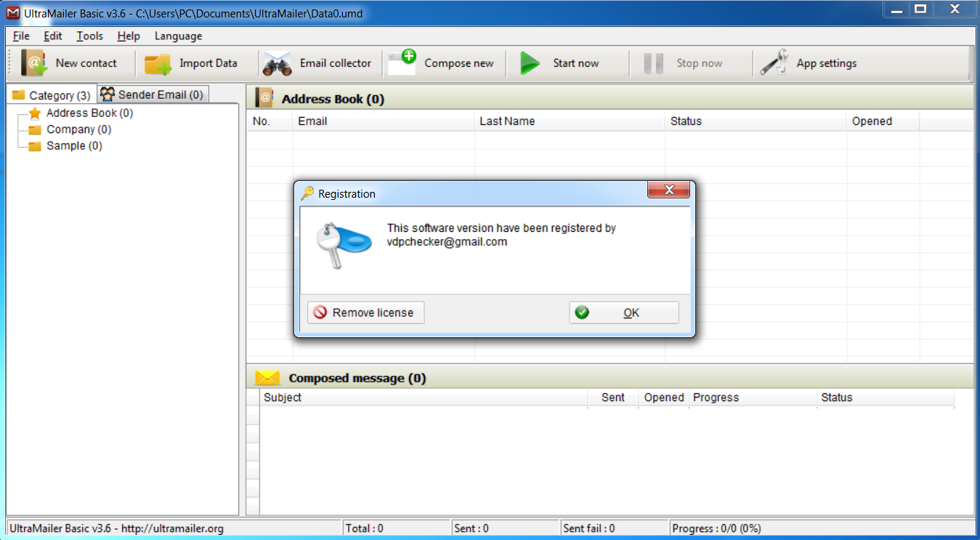Screen dimensions: 980x540
Task: Click the Email column header
Action: pyautogui.click(x=384, y=121)
